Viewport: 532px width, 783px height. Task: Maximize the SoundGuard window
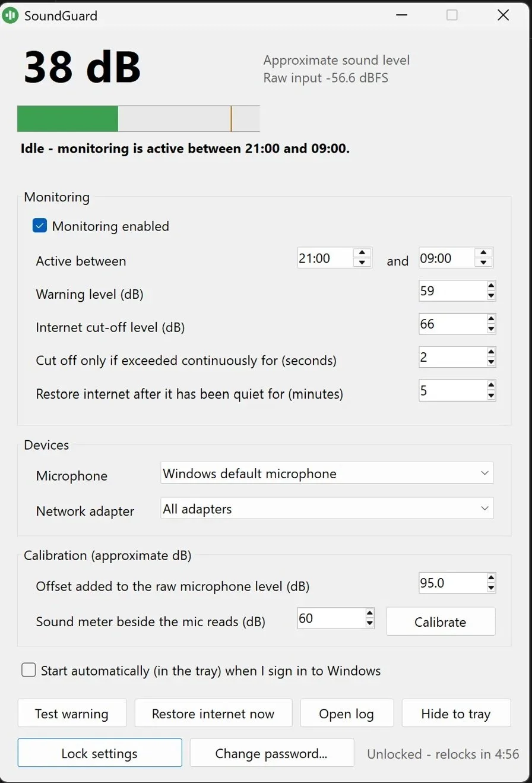(x=452, y=15)
